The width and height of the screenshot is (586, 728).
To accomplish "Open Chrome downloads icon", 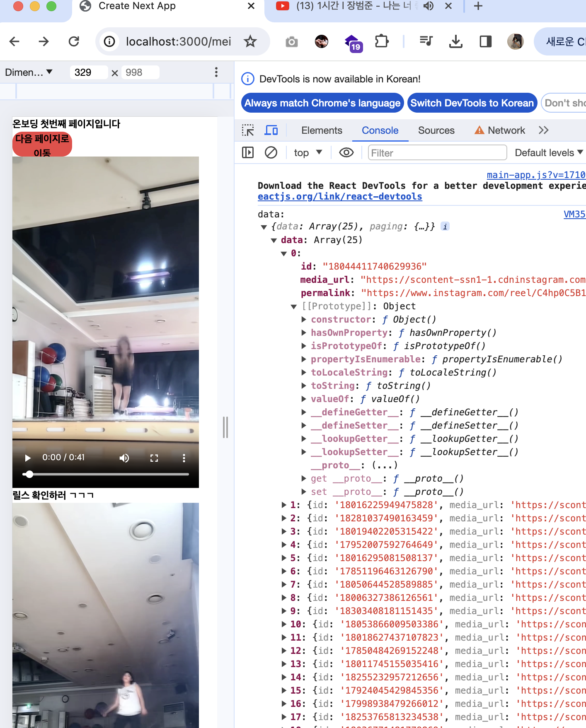I will (456, 41).
